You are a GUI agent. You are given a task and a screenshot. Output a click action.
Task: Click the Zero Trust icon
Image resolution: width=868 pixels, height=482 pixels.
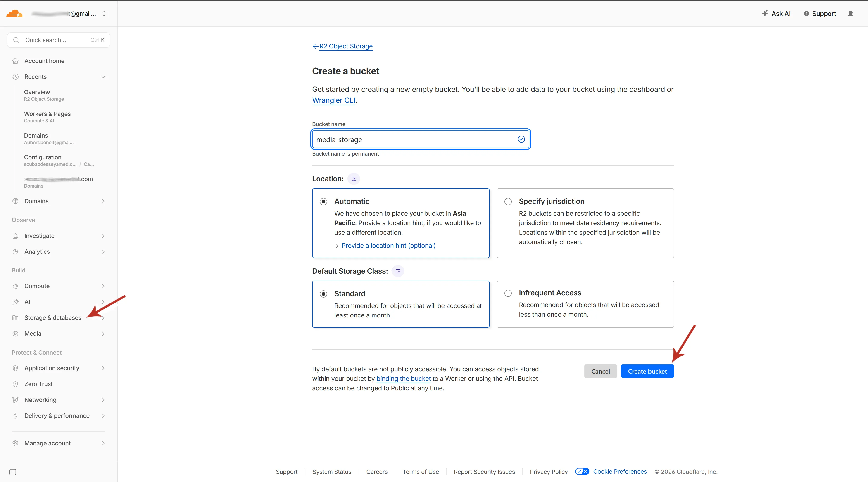[x=16, y=384]
